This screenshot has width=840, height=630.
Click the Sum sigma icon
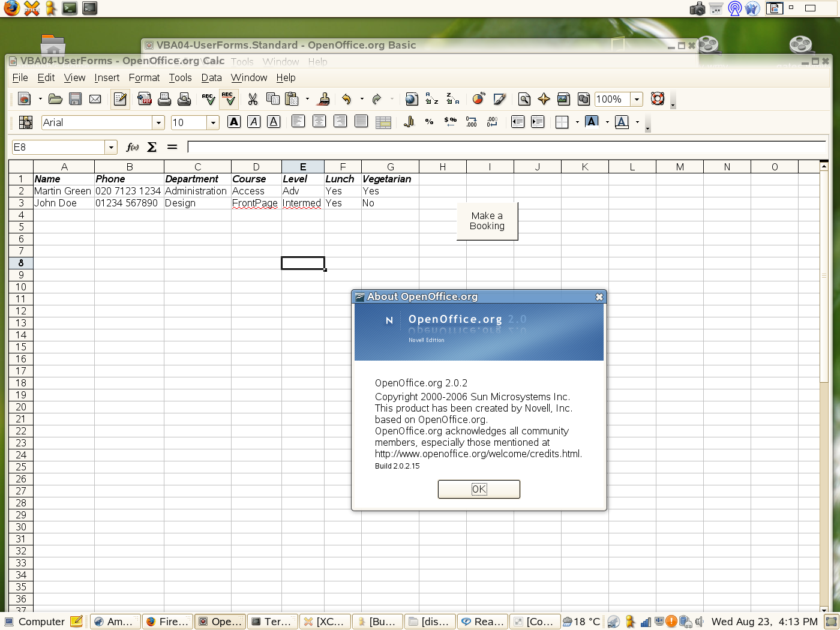152,147
